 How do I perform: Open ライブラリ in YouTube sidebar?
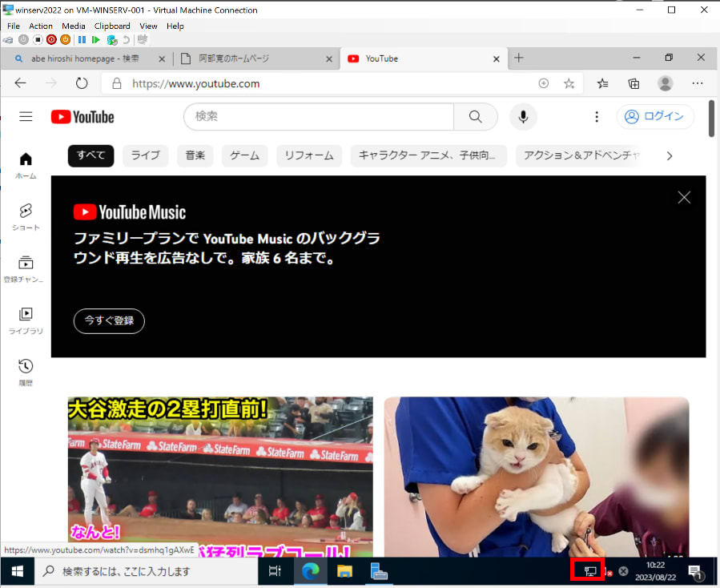coord(26,320)
